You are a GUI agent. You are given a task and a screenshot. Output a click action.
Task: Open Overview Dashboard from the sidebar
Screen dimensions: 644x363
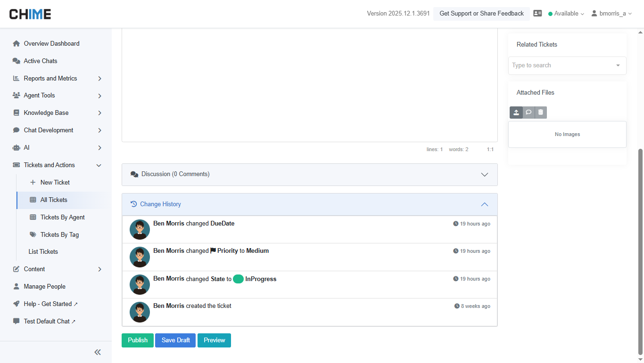point(51,44)
